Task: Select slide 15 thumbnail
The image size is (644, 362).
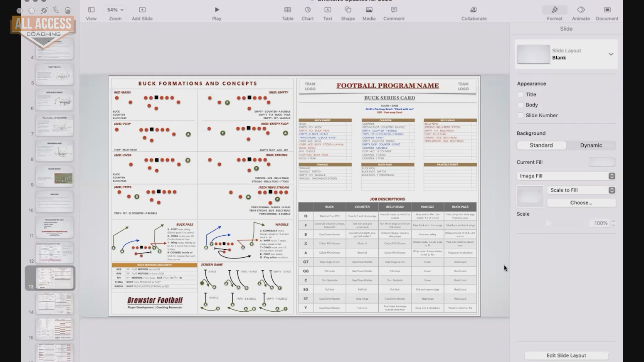Action: click(x=54, y=329)
